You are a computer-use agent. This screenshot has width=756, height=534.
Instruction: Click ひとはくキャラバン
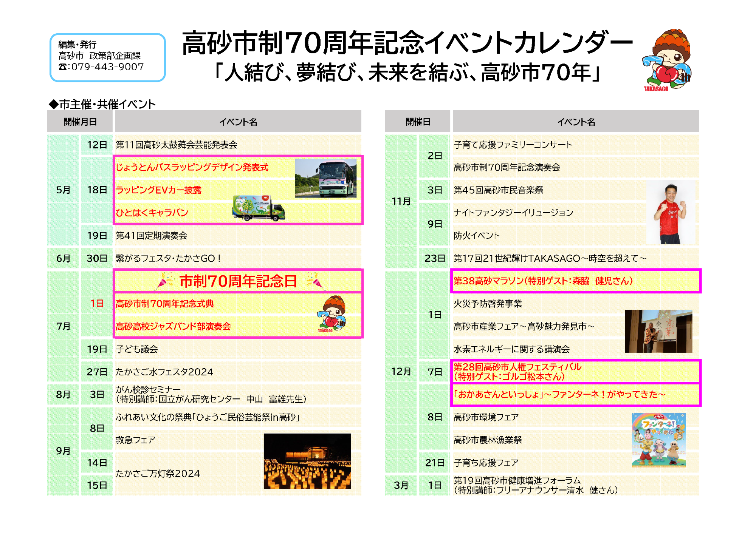click(x=152, y=213)
